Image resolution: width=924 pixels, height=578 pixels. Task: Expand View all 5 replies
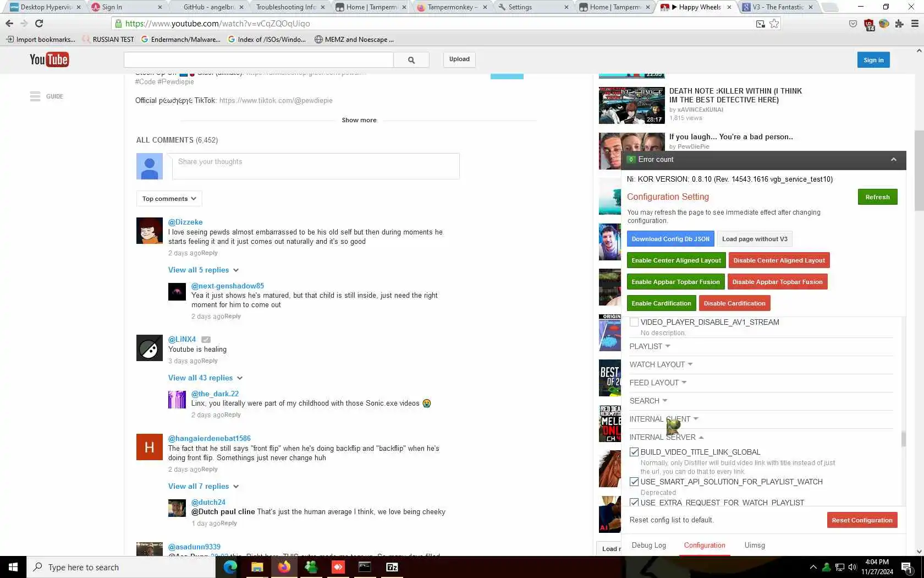pos(204,270)
